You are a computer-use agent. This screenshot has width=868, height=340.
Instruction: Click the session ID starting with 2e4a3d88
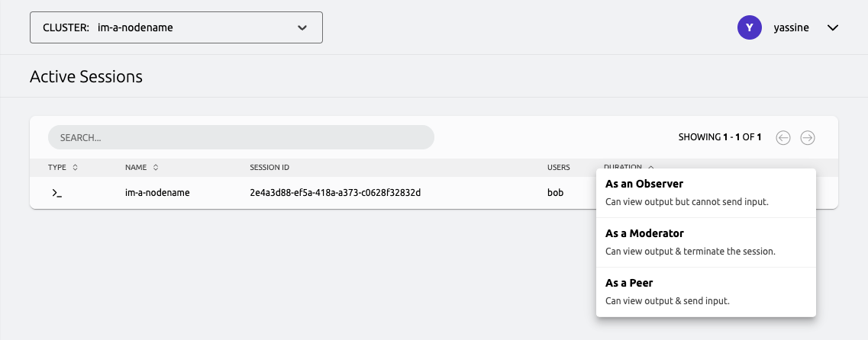pyautogui.click(x=335, y=193)
